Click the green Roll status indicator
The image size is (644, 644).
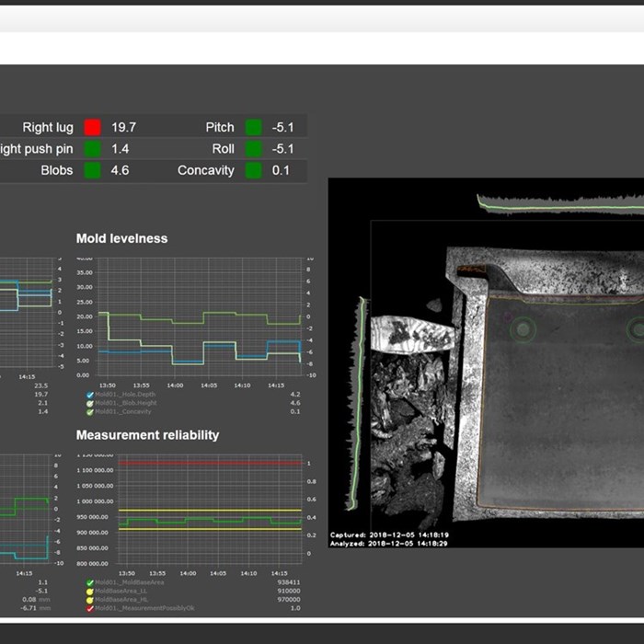(x=253, y=148)
